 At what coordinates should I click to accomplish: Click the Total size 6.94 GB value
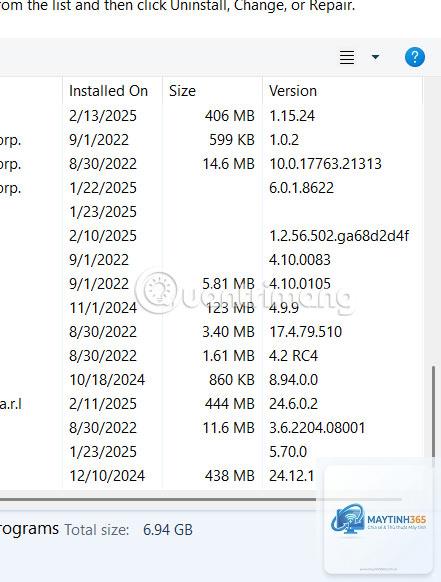(168, 530)
